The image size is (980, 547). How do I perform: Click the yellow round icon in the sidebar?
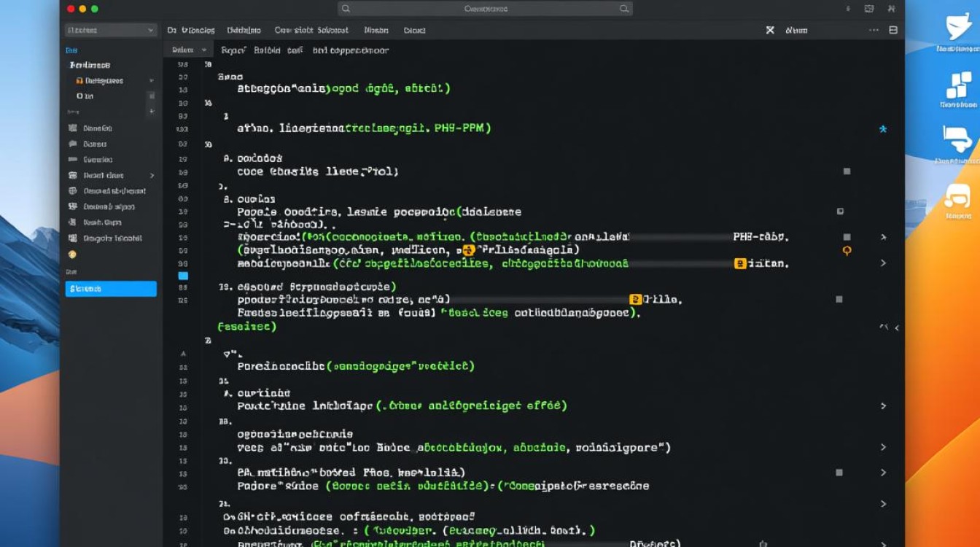point(72,255)
